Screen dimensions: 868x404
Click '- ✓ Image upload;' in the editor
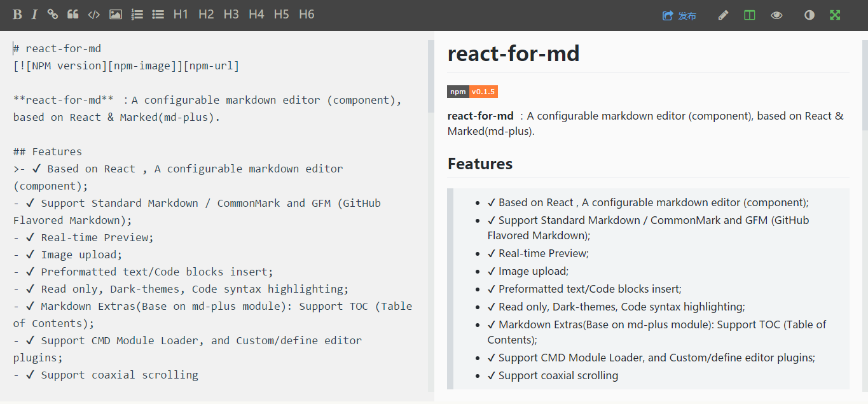point(67,254)
